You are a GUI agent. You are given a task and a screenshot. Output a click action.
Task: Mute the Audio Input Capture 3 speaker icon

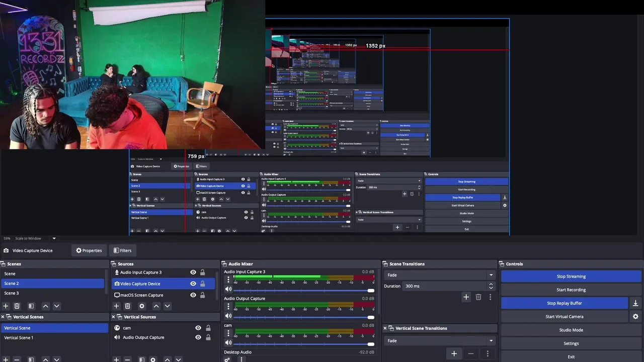click(x=228, y=289)
